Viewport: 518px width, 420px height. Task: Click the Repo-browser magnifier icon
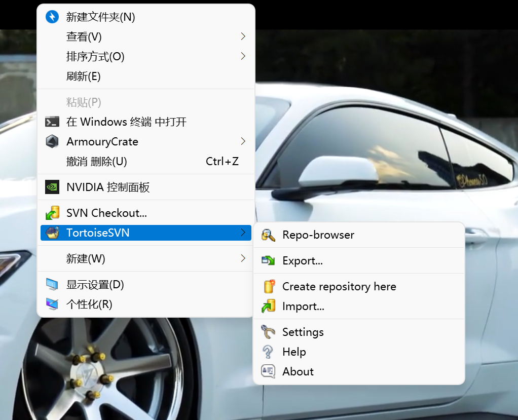pyautogui.click(x=268, y=235)
